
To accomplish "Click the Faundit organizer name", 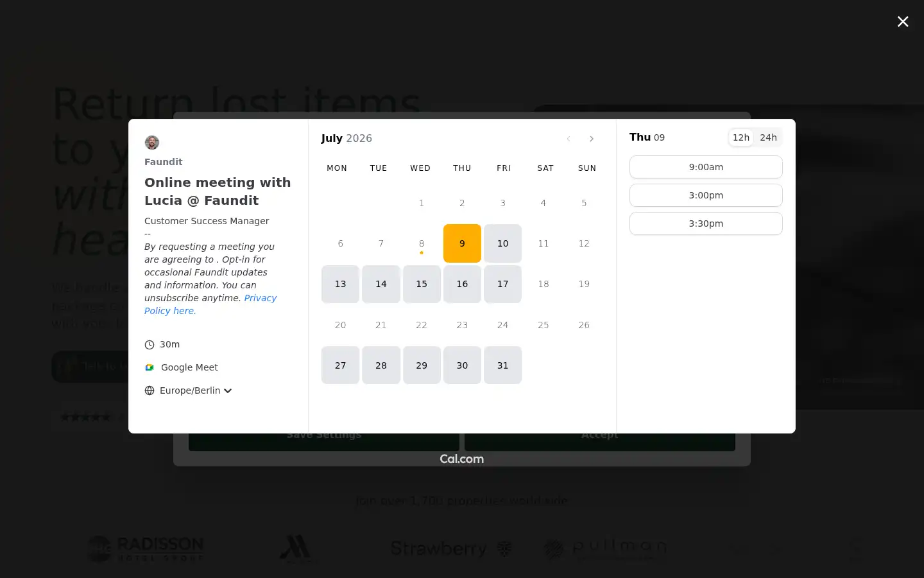I will 164,162.
